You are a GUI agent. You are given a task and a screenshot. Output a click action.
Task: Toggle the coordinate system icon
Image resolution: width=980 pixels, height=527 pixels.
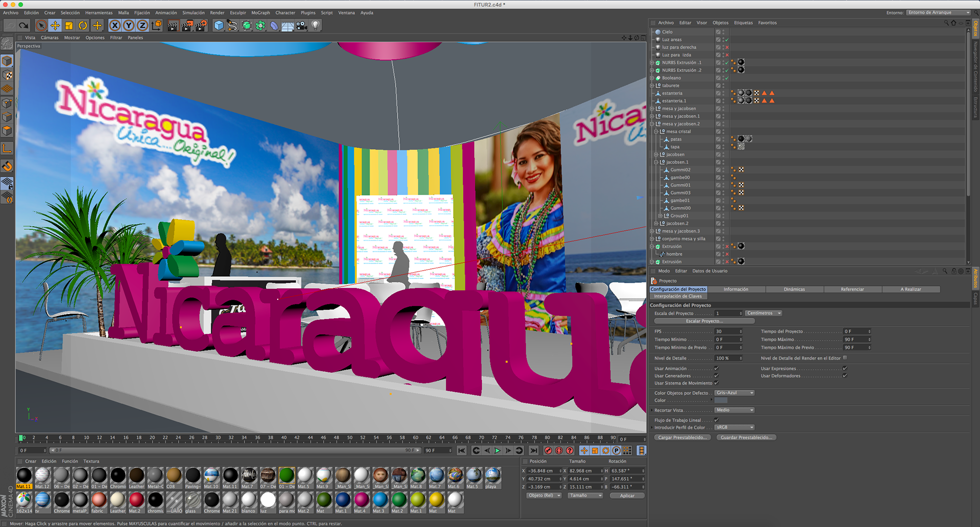[x=157, y=25]
